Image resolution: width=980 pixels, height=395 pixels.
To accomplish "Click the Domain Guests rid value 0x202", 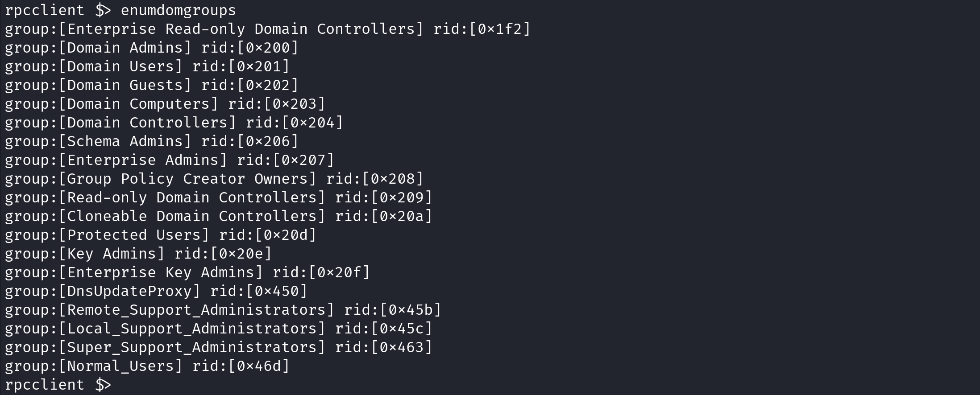I will (268, 85).
